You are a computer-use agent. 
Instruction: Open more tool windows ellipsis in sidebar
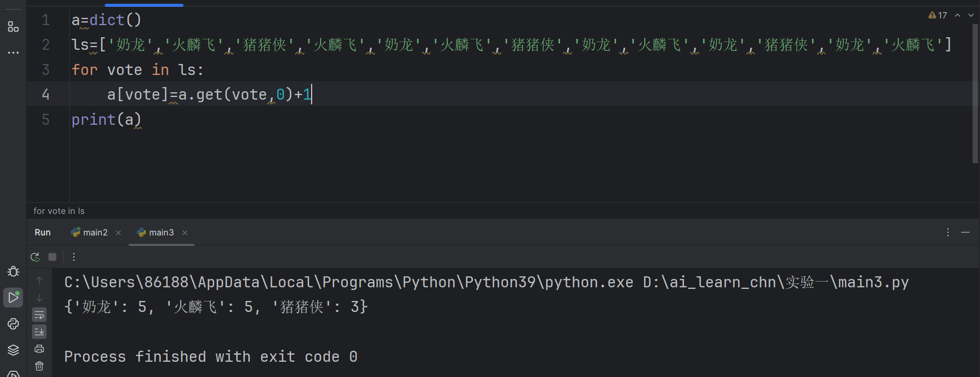point(13,52)
